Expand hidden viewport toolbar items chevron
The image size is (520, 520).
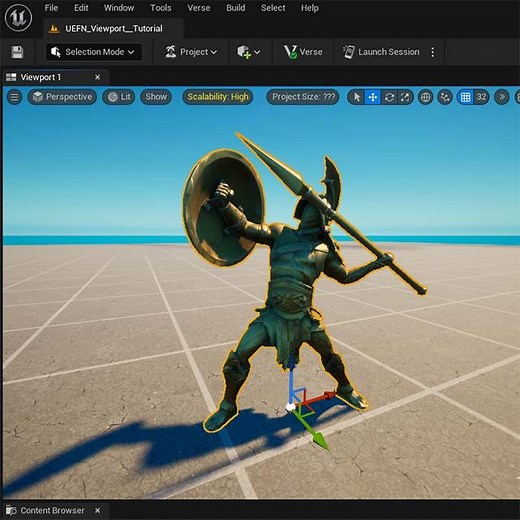[502, 97]
